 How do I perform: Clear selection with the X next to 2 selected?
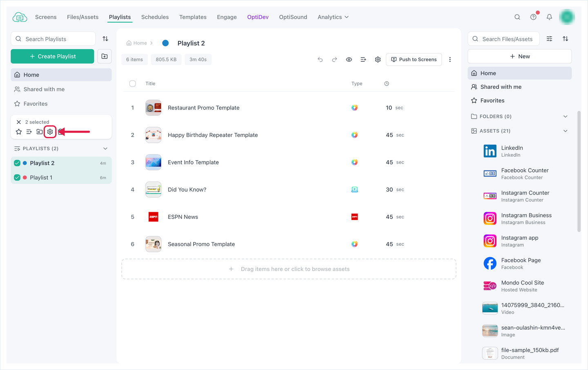[19, 122]
